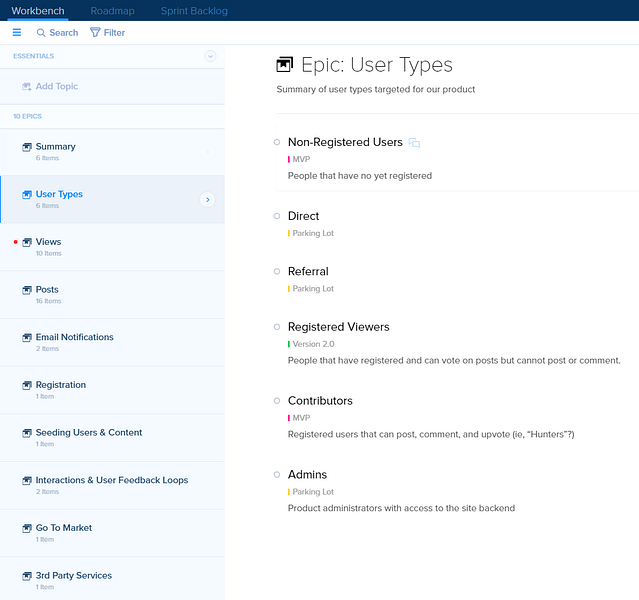Click the MVP tag under Non-Registered Users
Viewport: 639px width, 600px height.
[x=299, y=159]
